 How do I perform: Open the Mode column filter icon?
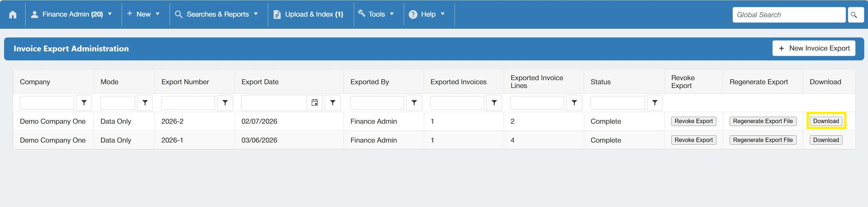tap(145, 103)
